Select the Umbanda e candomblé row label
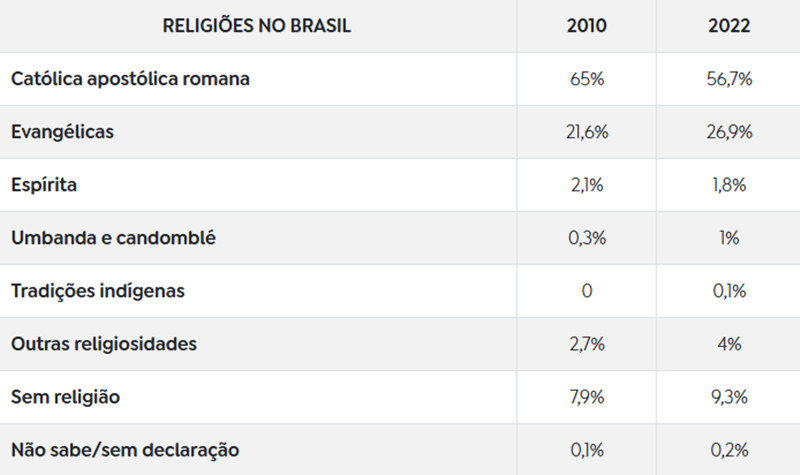 pyautogui.click(x=113, y=238)
